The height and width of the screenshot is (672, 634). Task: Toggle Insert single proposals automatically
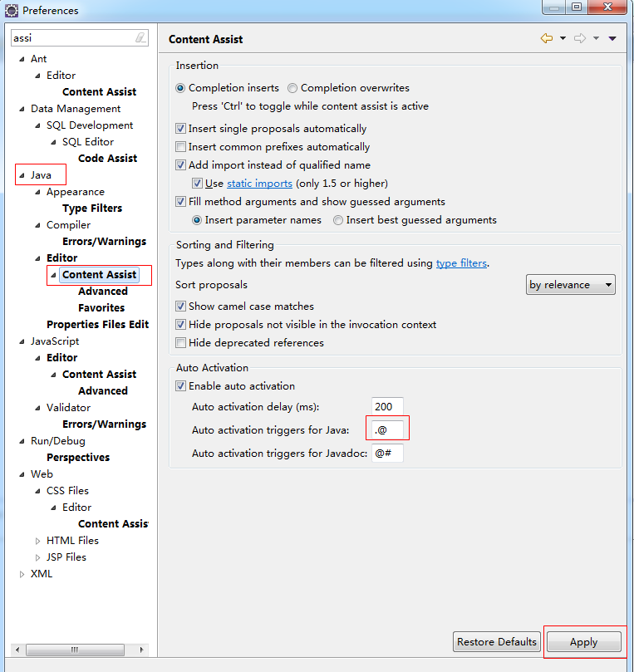180,129
